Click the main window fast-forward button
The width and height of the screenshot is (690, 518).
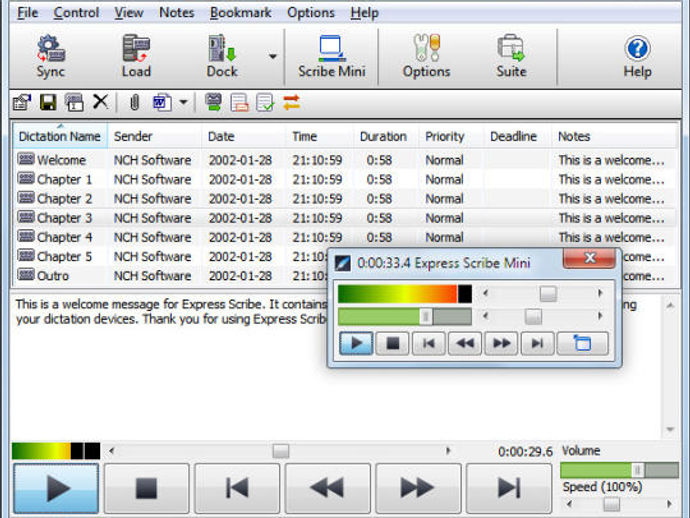tap(418, 488)
